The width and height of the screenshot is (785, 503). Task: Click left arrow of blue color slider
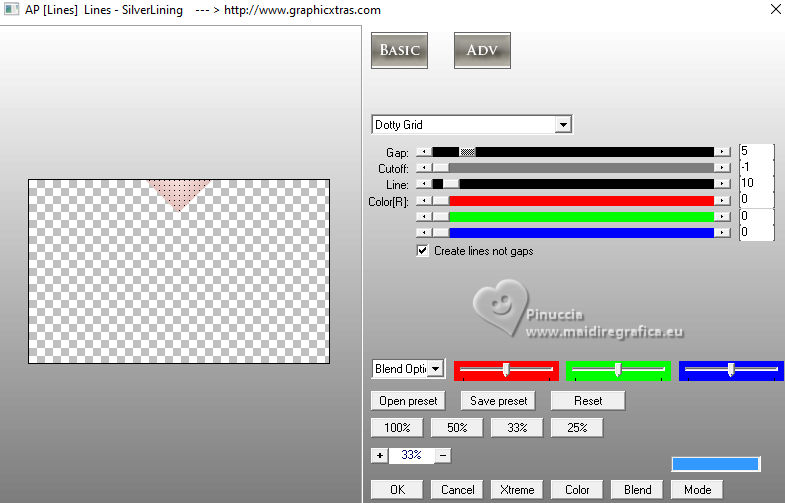click(x=424, y=233)
